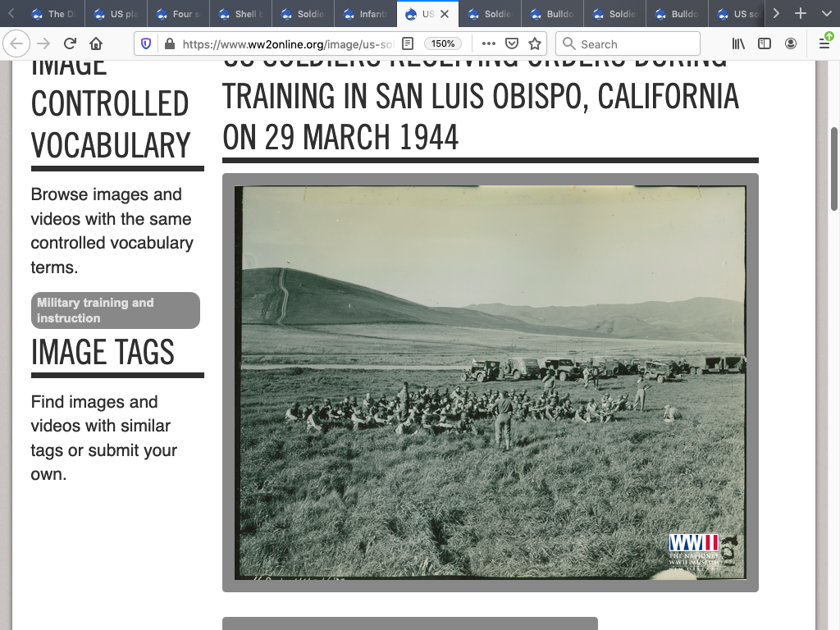Screen dimensions: 840x630
Task: Toggle reader view for this page
Action: click(408, 44)
